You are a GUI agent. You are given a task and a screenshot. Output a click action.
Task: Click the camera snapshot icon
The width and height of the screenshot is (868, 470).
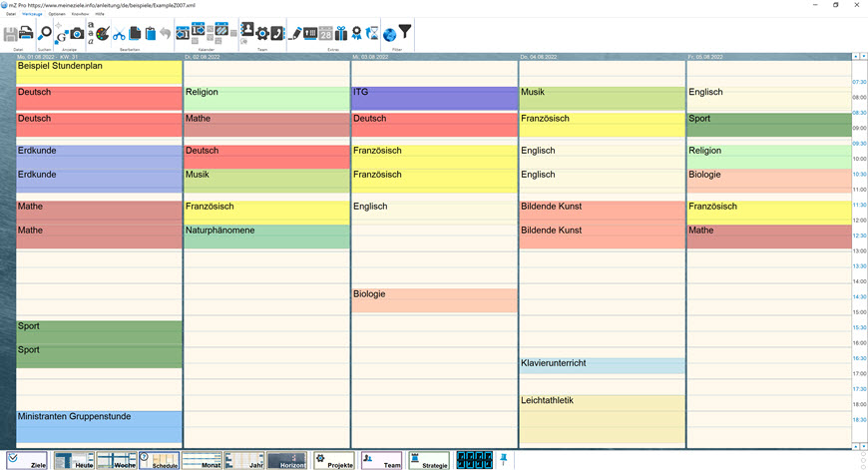pyautogui.click(x=76, y=35)
